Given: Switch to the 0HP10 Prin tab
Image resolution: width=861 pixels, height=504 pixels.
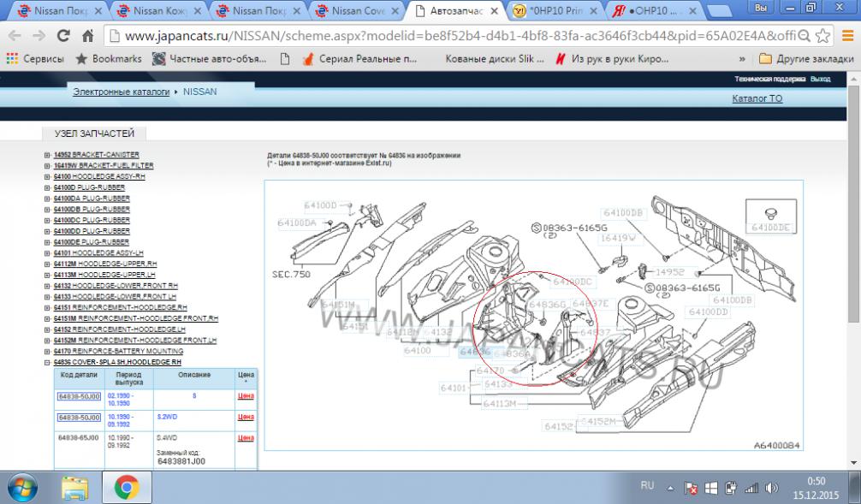Looking at the screenshot, I should (555, 11).
